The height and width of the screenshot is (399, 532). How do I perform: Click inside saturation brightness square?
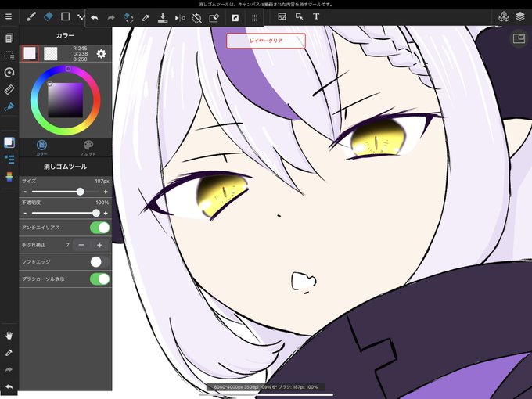[66, 100]
